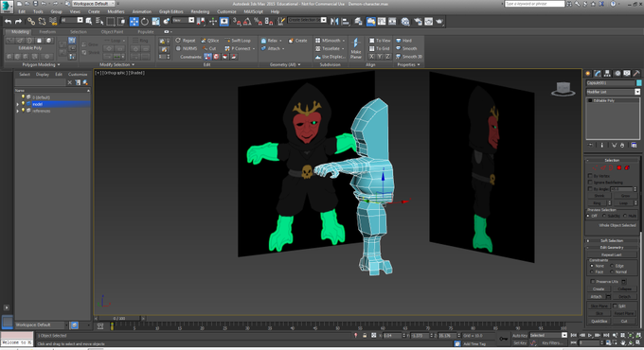Expand the references layer in scene explorer
Viewport: 644px width, 350px height.
coord(18,111)
